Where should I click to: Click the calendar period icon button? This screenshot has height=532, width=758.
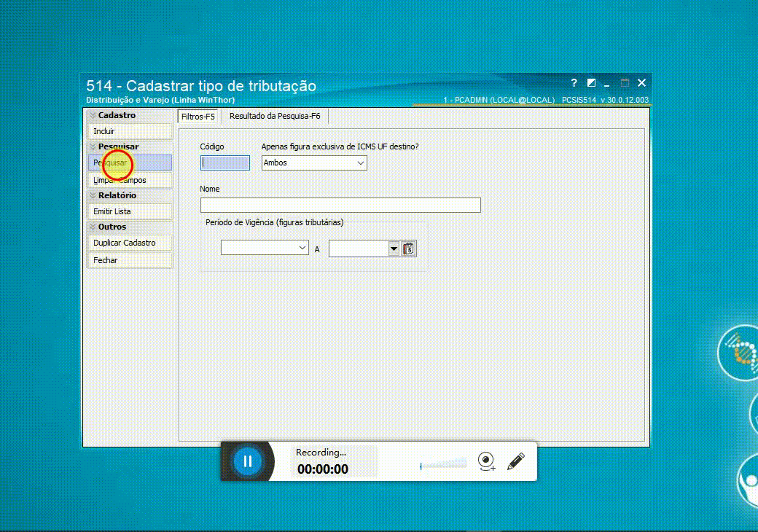click(408, 249)
